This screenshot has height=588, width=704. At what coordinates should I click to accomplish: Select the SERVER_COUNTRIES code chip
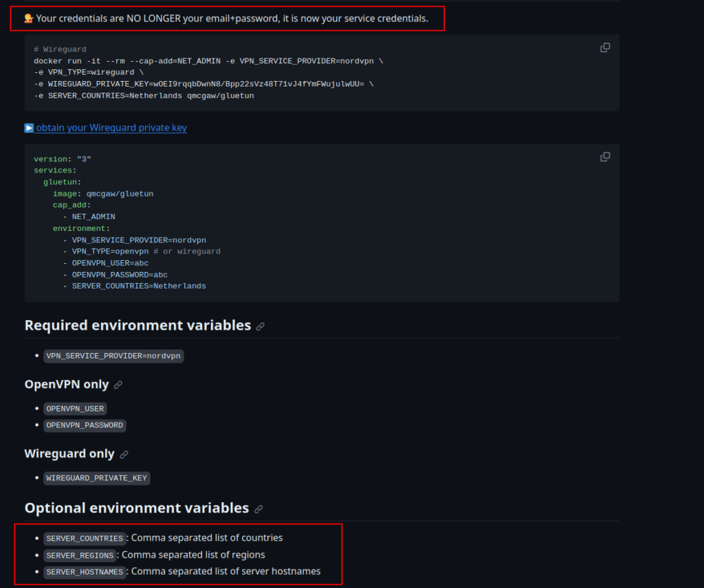85,539
